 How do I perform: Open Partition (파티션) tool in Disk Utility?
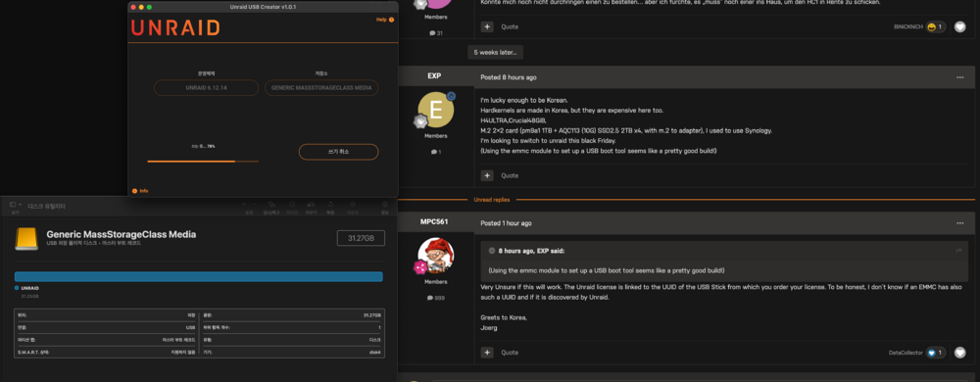(292, 208)
